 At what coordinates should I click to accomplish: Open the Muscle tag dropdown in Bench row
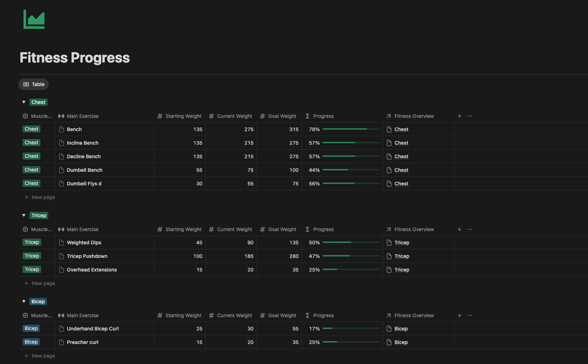31,129
